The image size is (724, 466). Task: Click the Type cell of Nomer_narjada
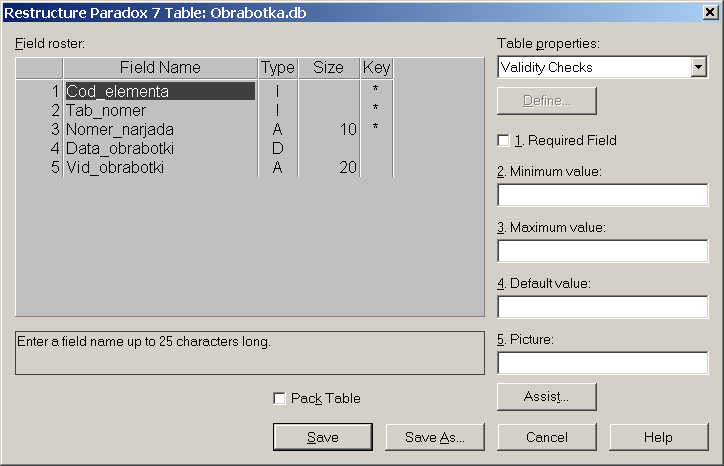pos(278,129)
